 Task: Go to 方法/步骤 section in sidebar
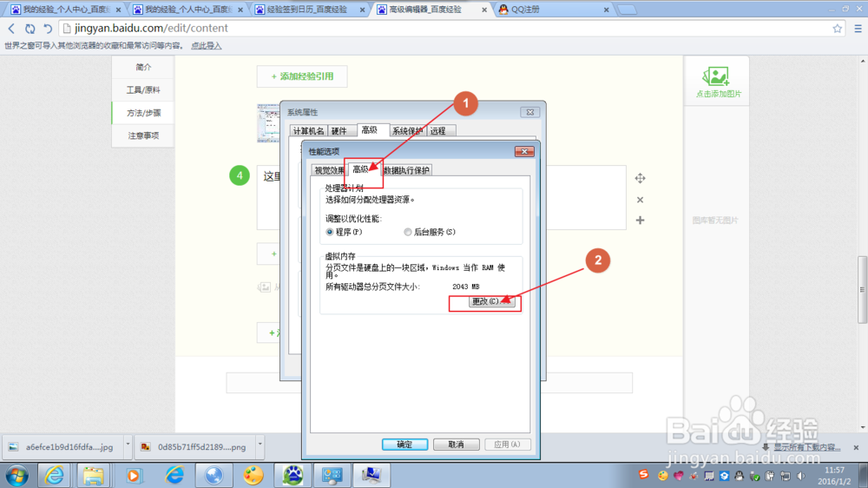pyautogui.click(x=143, y=113)
